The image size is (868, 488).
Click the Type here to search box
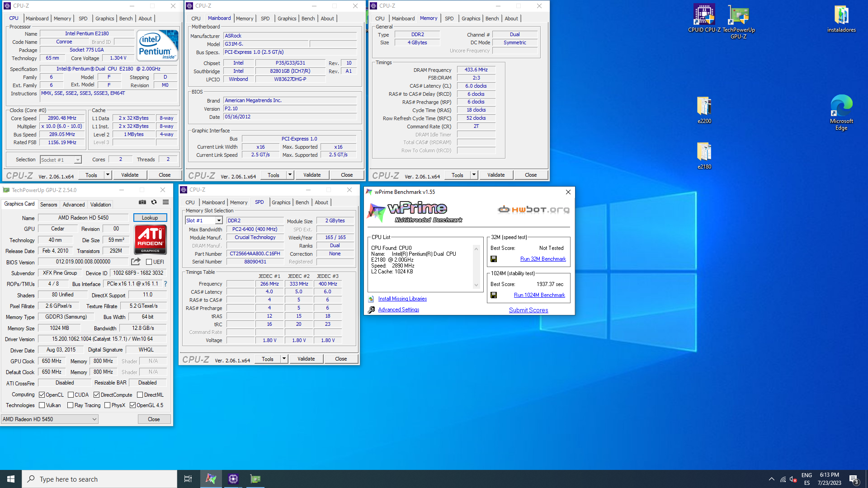[x=99, y=479]
